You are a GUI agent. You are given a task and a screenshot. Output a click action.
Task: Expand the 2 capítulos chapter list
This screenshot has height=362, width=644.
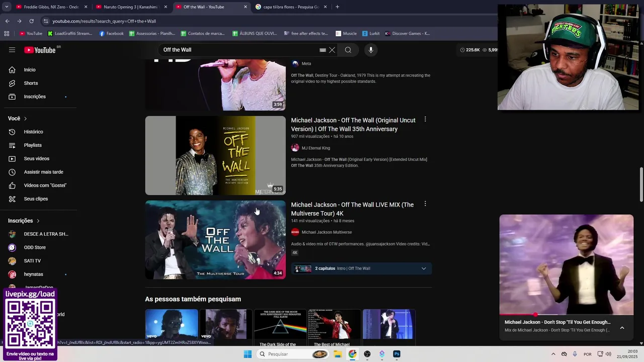pyautogui.click(x=424, y=268)
